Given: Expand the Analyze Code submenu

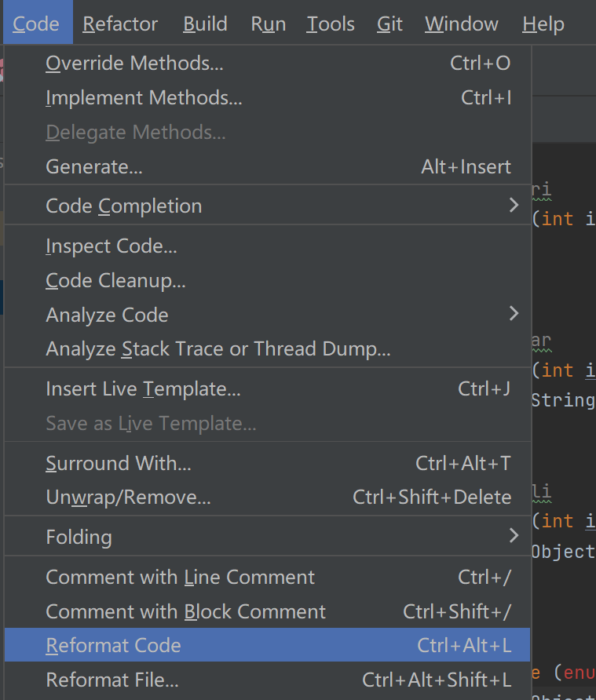Looking at the screenshot, I should coord(108,315).
